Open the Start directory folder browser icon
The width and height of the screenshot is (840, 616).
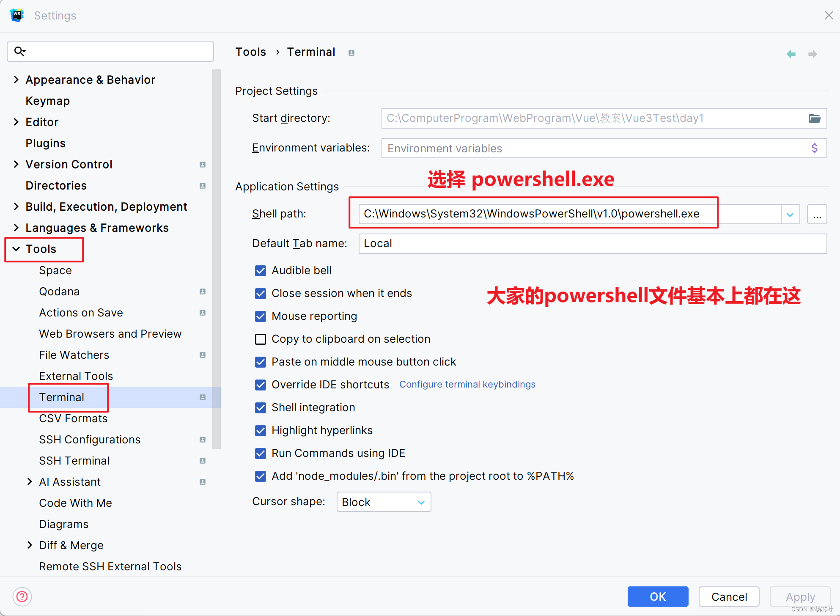click(815, 118)
